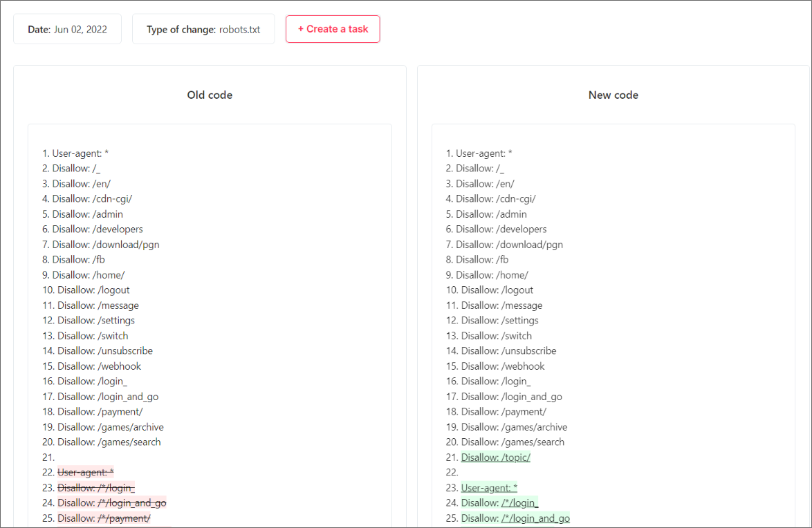Select the "New code" panel header

click(x=613, y=95)
